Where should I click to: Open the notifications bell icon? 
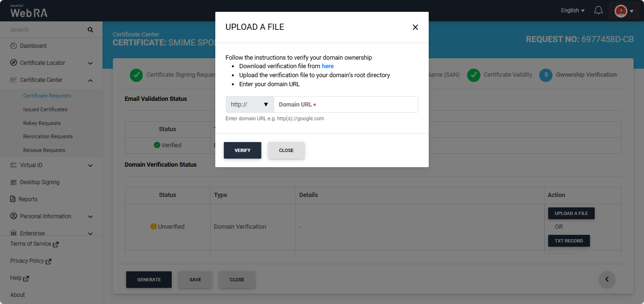click(598, 10)
